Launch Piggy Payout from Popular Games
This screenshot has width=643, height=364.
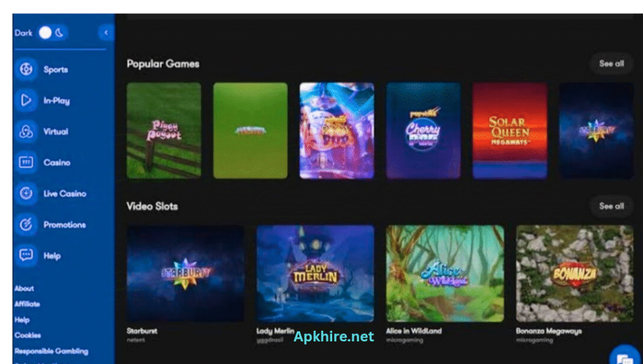pos(164,131)
